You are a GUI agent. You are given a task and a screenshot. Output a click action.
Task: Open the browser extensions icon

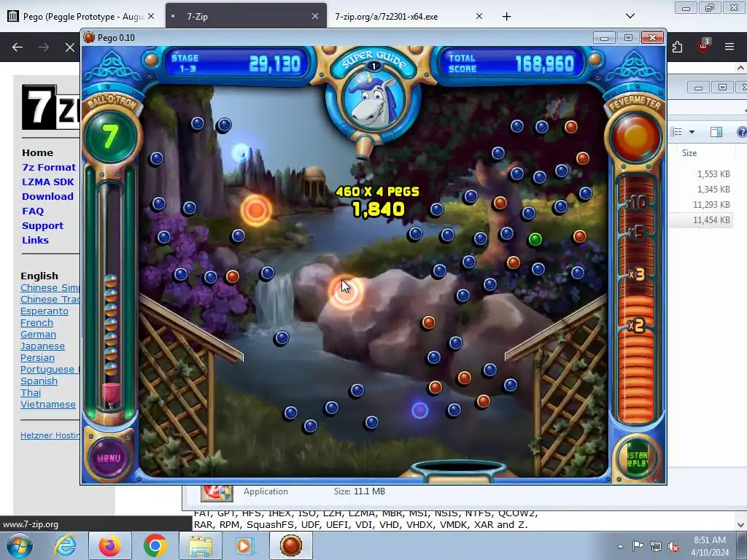678,47
